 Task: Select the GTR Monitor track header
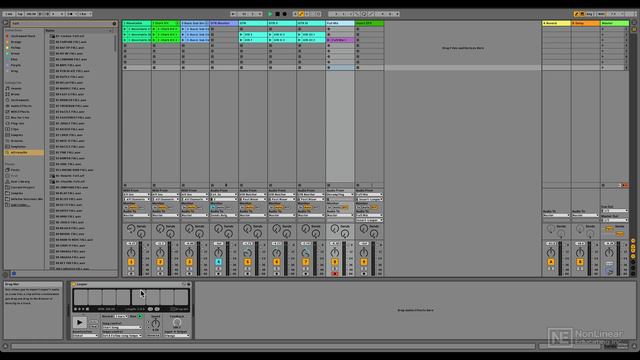pos(224,23)
